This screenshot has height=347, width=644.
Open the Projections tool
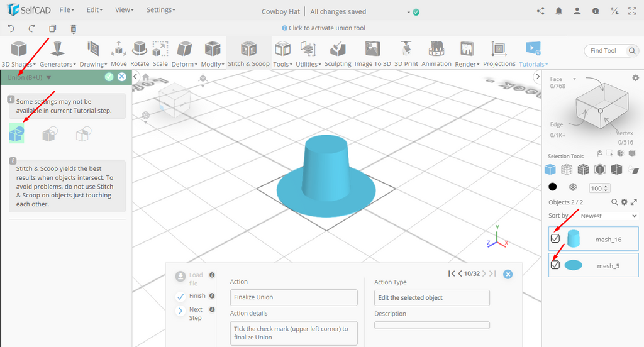point(499,54)
